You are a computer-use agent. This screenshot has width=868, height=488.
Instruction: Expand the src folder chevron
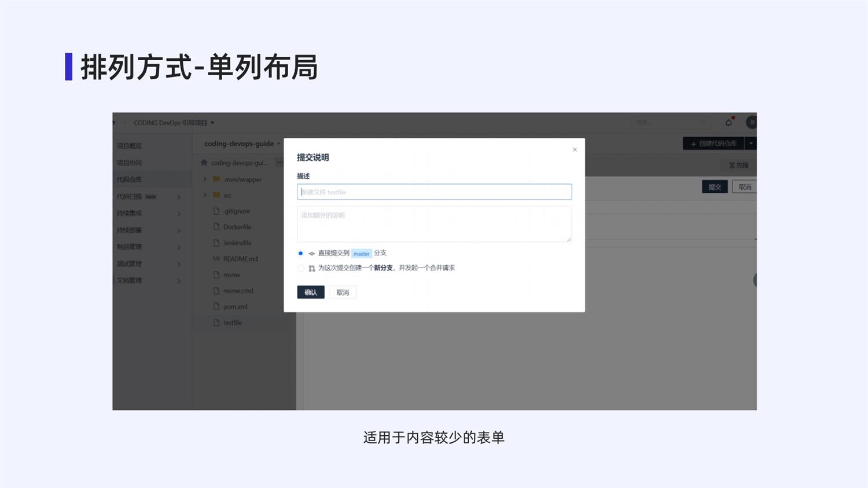tap(205, 195)
